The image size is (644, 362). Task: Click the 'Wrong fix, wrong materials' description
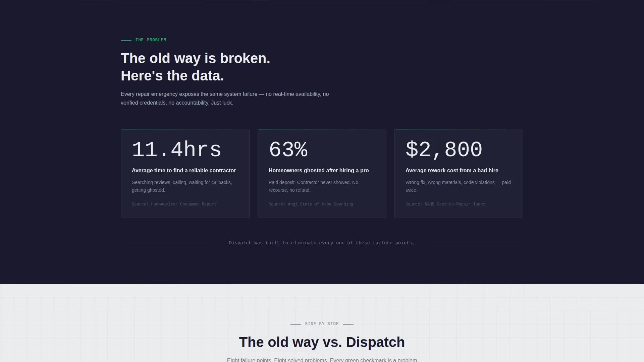(458, 186)
